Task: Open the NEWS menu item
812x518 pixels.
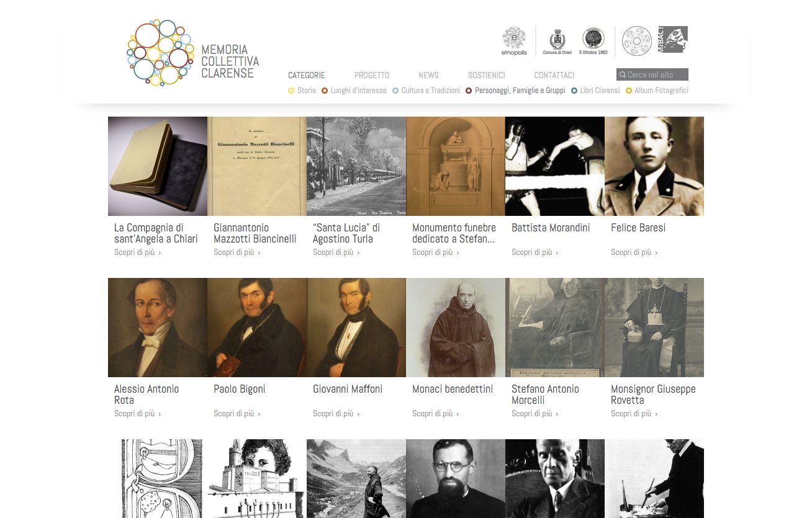Action: click(428, 75)
